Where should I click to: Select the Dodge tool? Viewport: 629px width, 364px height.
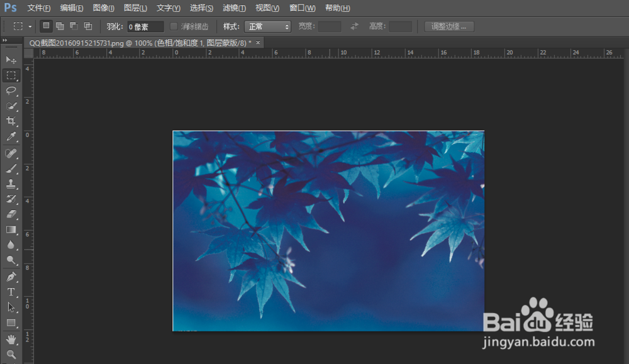(x=11, y=260)
